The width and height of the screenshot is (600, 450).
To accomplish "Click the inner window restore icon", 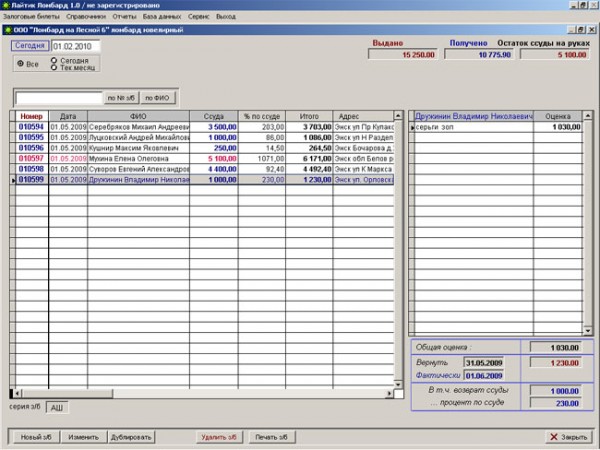I will pos(579,31).
